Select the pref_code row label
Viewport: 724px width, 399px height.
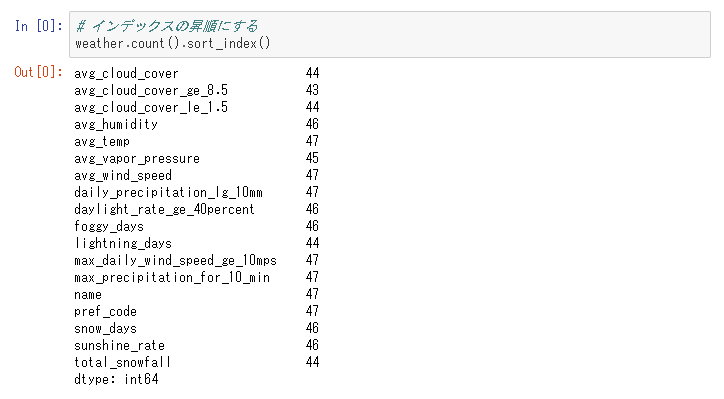click(105, 311)
